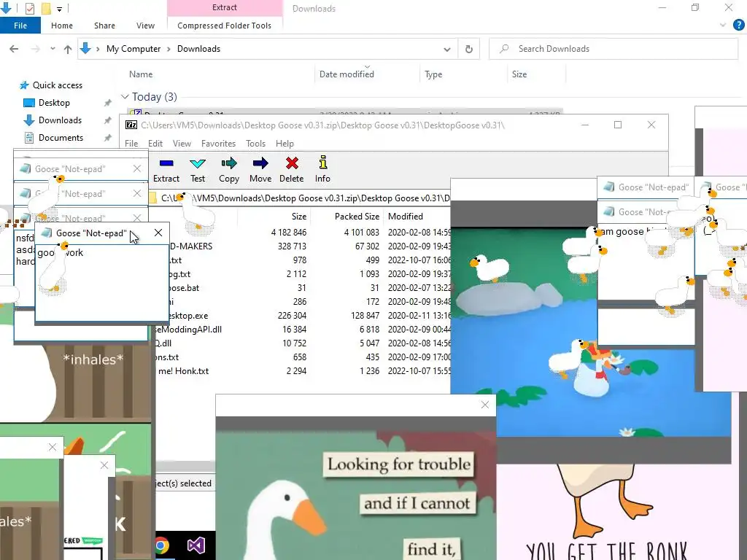747x560 pixels.
Task: Switch to the View ribbon tab
Action: (145, 26)
